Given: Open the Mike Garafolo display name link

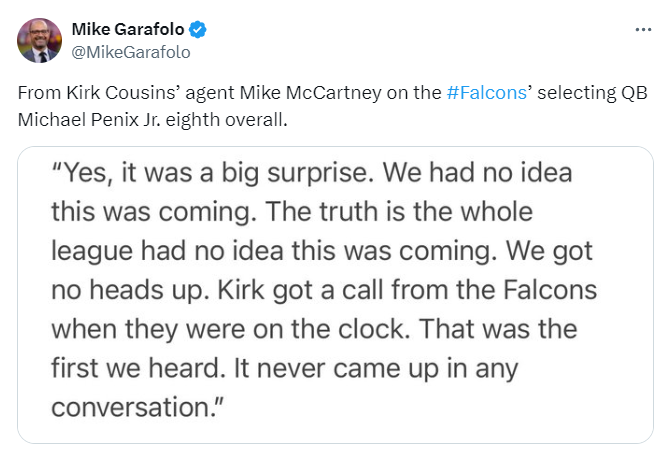Looking at the screenshot, I should pyautogui.click(x=128, y=29).
